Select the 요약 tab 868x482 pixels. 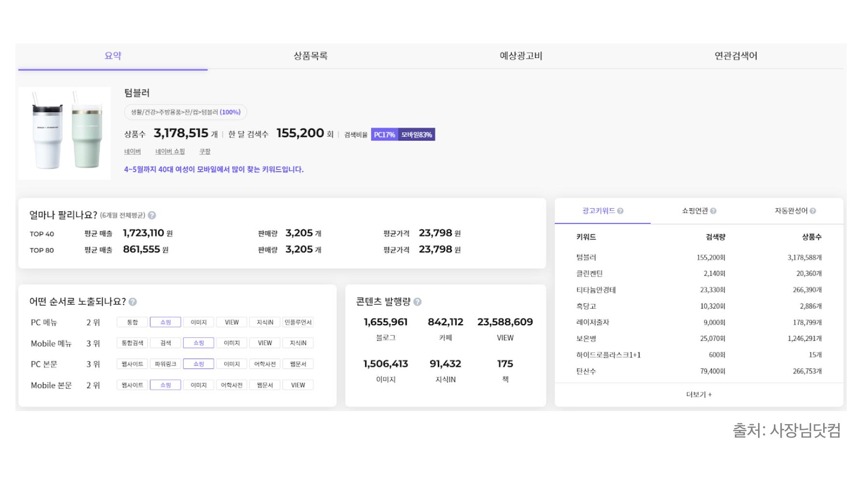(x=113, y=56)
